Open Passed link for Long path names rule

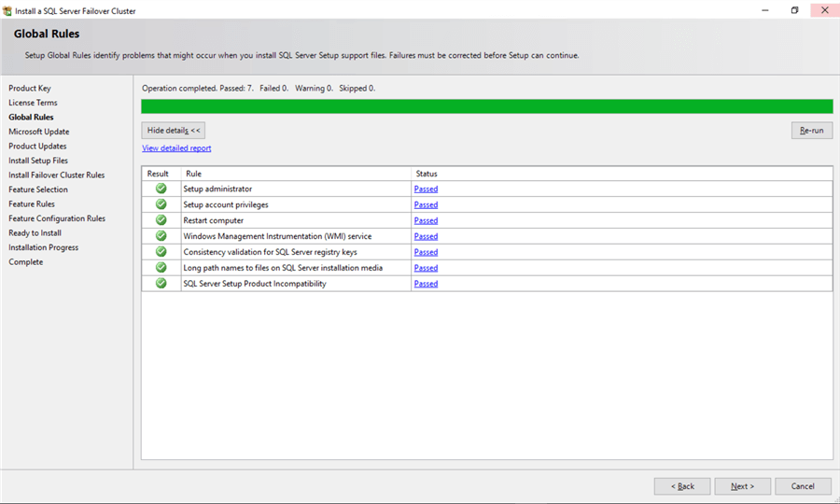click(426, 268)
